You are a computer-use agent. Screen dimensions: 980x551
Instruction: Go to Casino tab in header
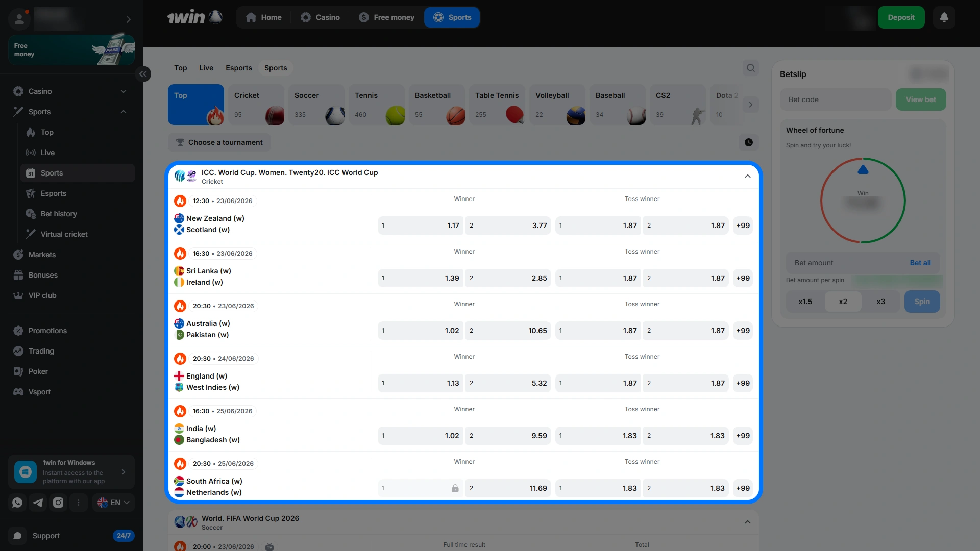[320, 17]
